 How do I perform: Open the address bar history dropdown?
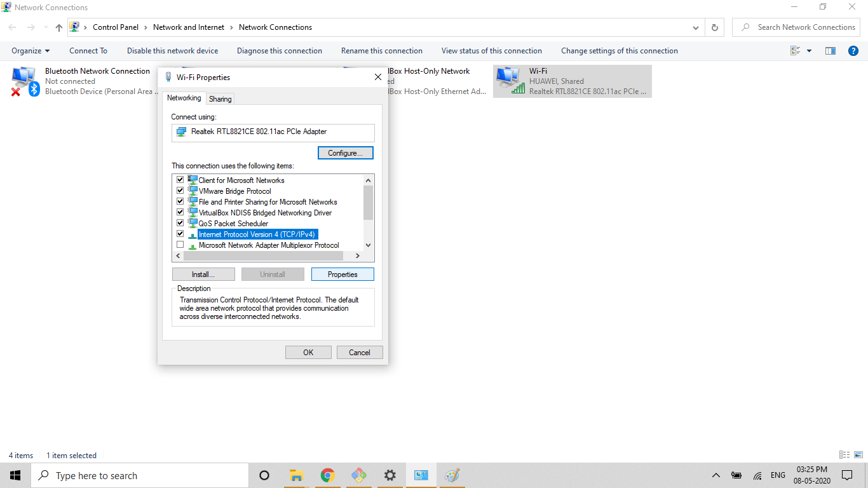click(697, 27)
